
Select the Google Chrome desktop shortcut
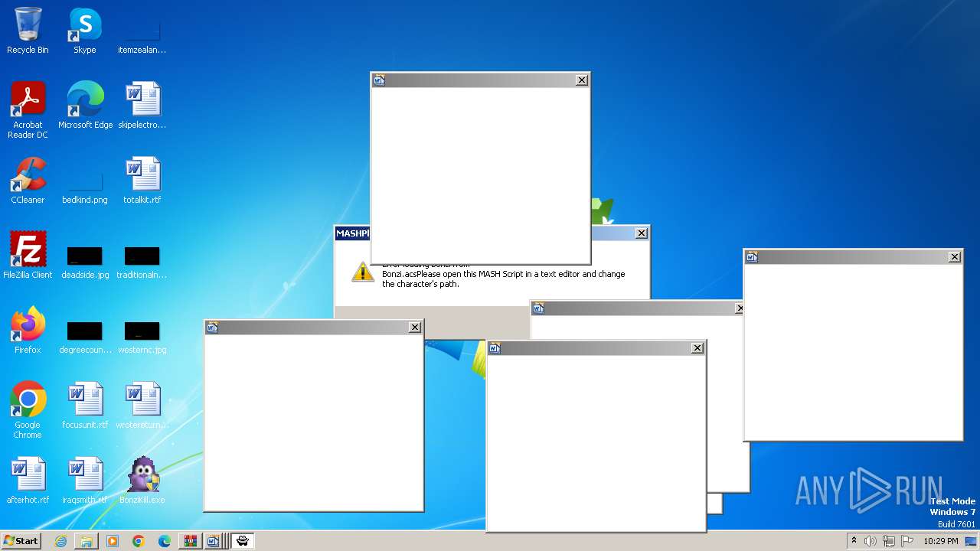[28, 410]
